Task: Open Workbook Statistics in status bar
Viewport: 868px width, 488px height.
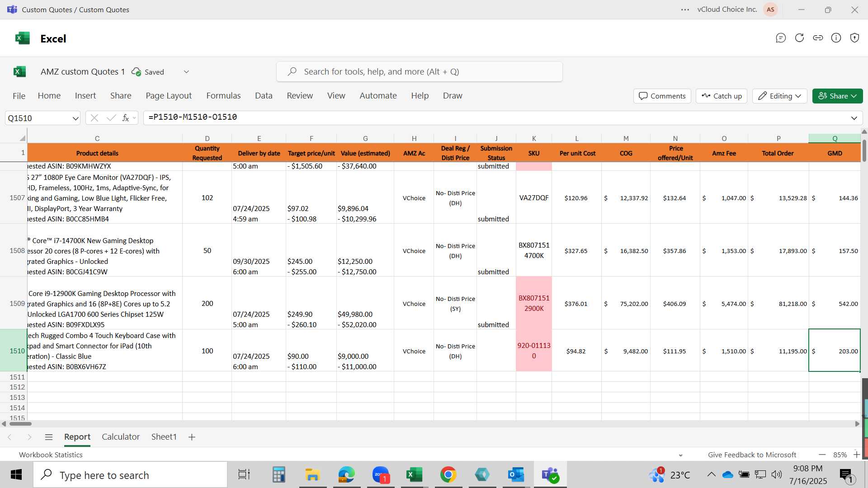Action: click(51, 455)
